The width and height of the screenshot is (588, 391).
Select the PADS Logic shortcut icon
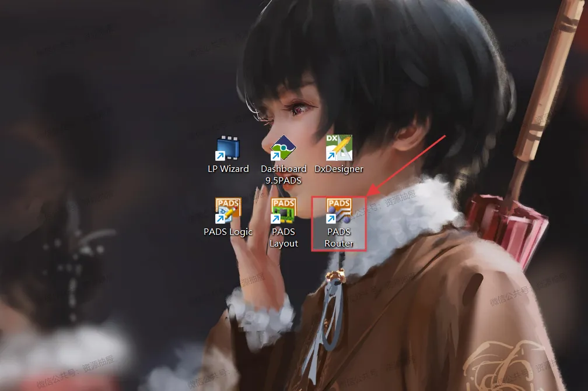(x=228, y=211)
